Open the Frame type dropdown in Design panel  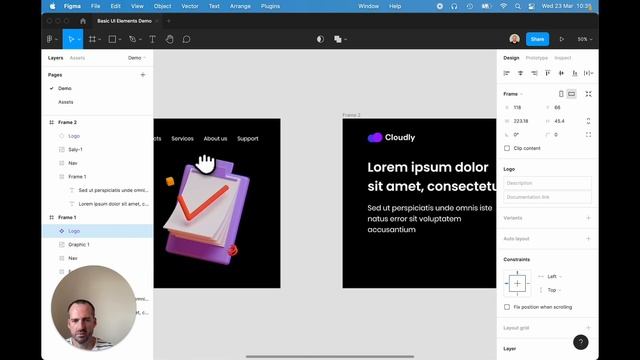pyautogui.click(x=513, y=94)
